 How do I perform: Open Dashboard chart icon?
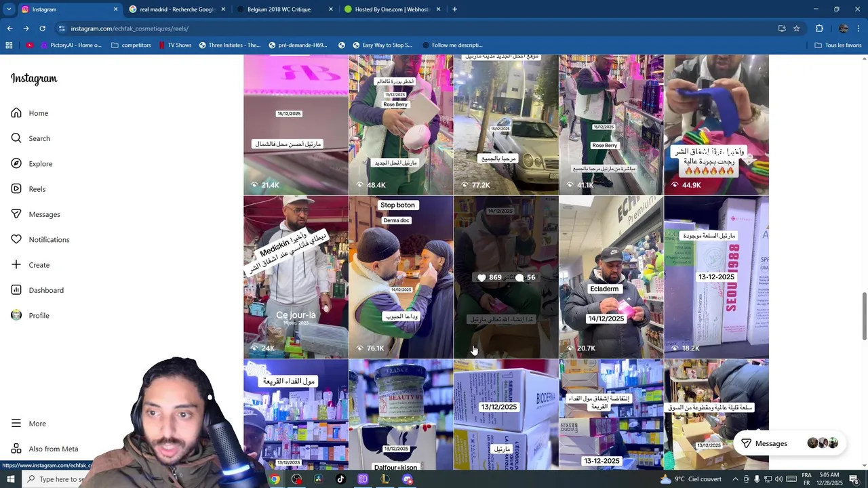(16, 290)
